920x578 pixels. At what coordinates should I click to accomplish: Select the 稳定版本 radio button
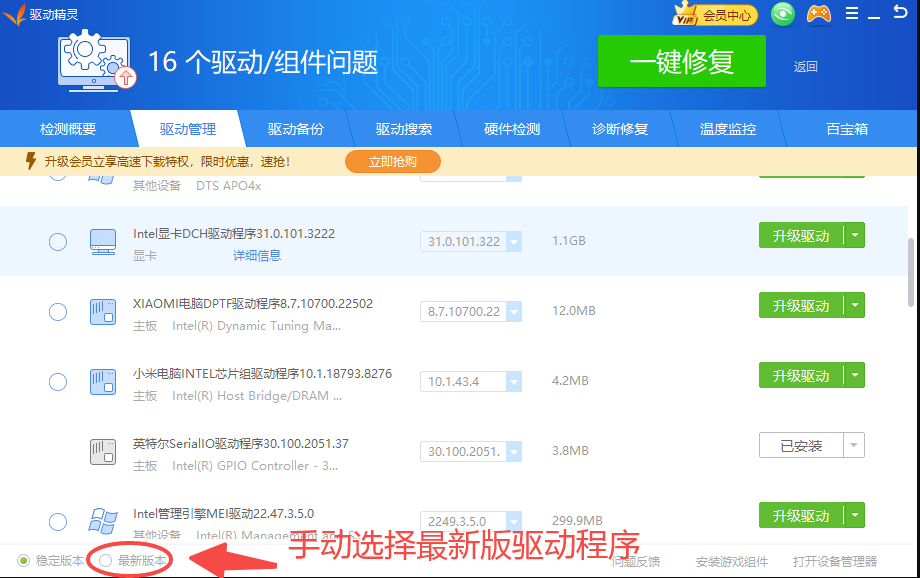click(24, 561)
